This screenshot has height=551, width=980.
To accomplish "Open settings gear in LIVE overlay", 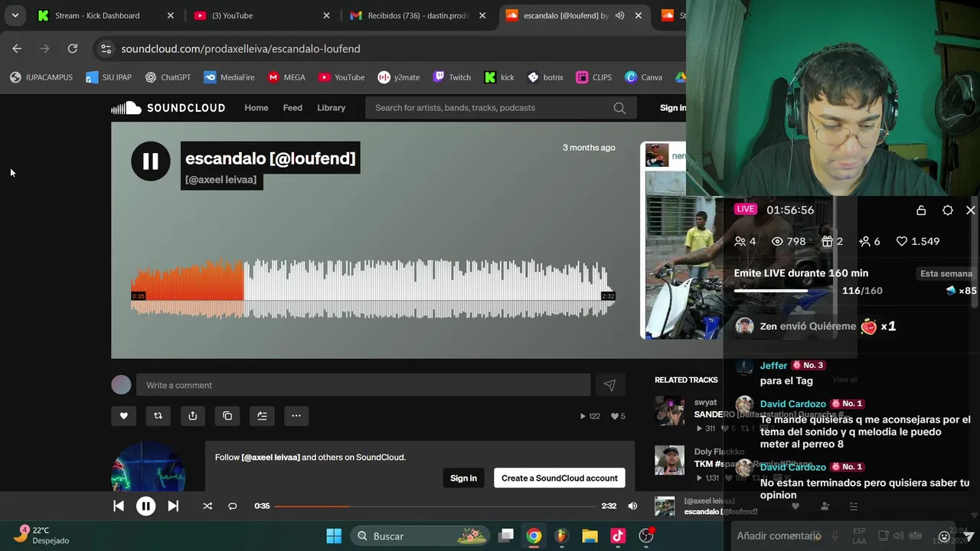I will pyautogui.click(x=948, y=210).
